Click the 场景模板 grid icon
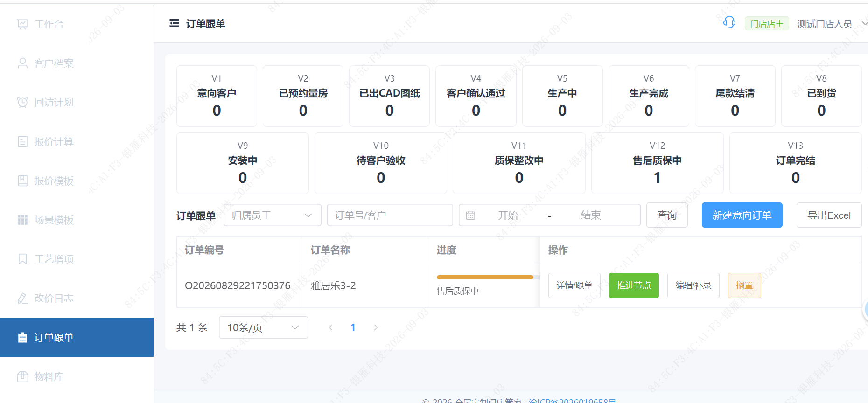The height and width of the screenshot is (403, 868). 22,220
